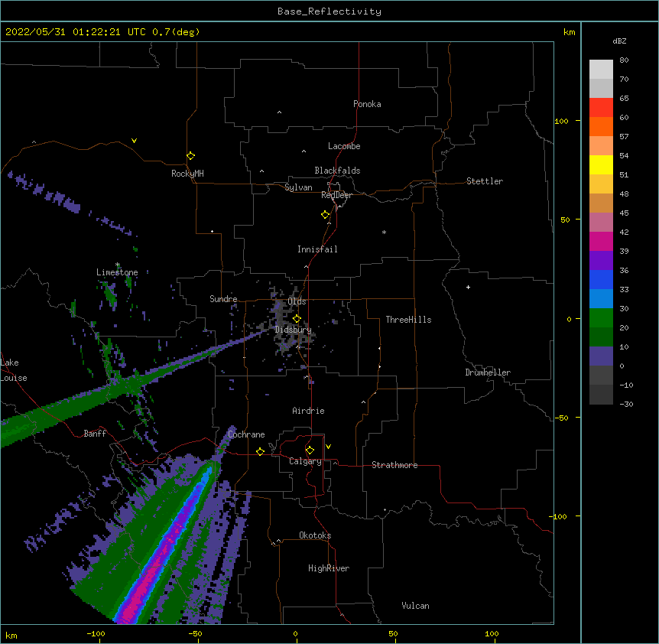Select the light gray 70–80 dBZ legend swatch
This screenshot has width=659, height=644.
coord(601,70)
